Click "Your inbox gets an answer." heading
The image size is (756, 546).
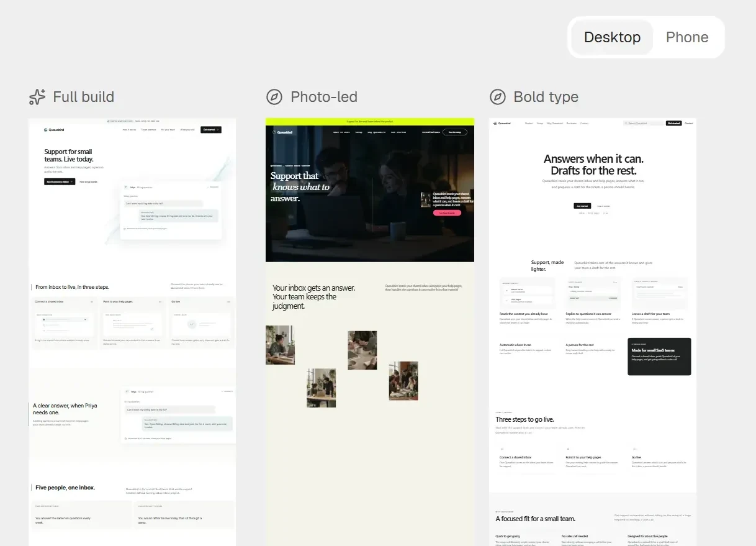point(313,288)
